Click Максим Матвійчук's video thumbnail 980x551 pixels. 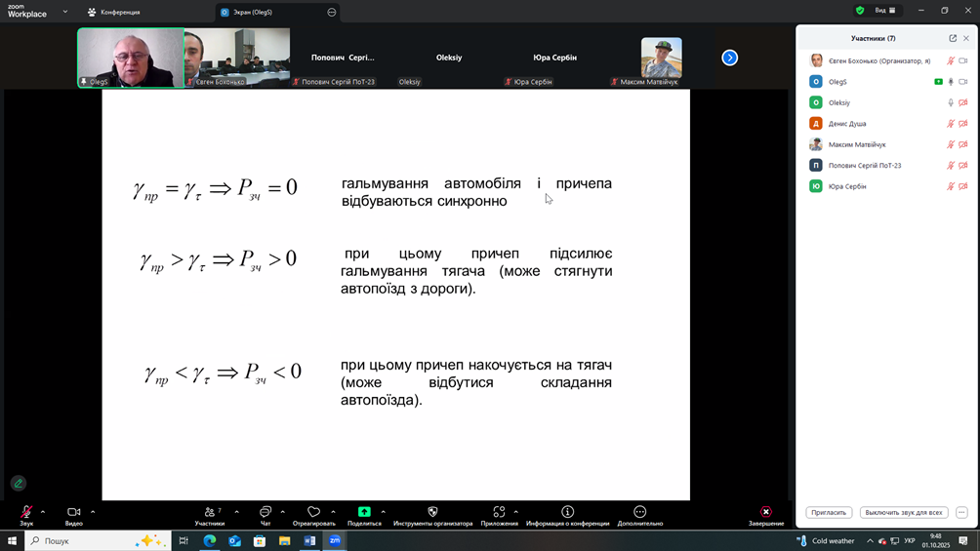pyautogui.click(x=661, y=59)
